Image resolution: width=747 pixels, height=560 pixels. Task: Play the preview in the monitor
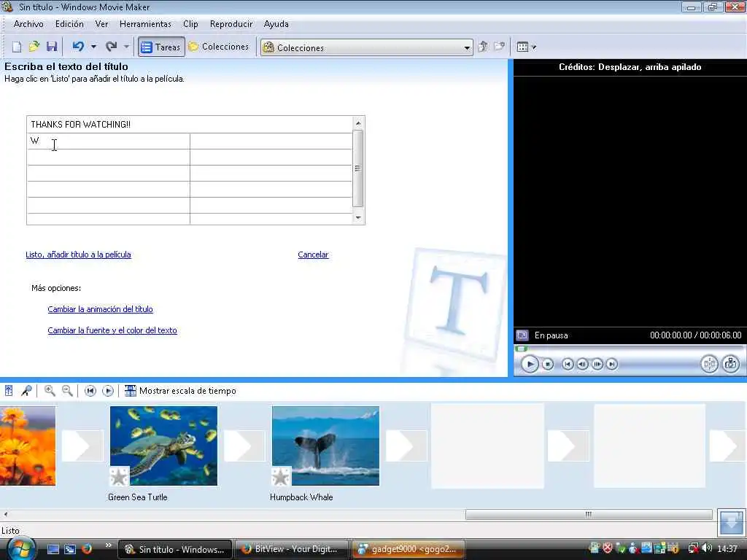point(530,365)
